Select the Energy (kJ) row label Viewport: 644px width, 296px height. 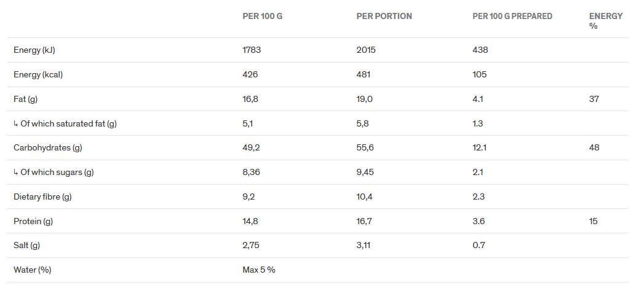34,50
